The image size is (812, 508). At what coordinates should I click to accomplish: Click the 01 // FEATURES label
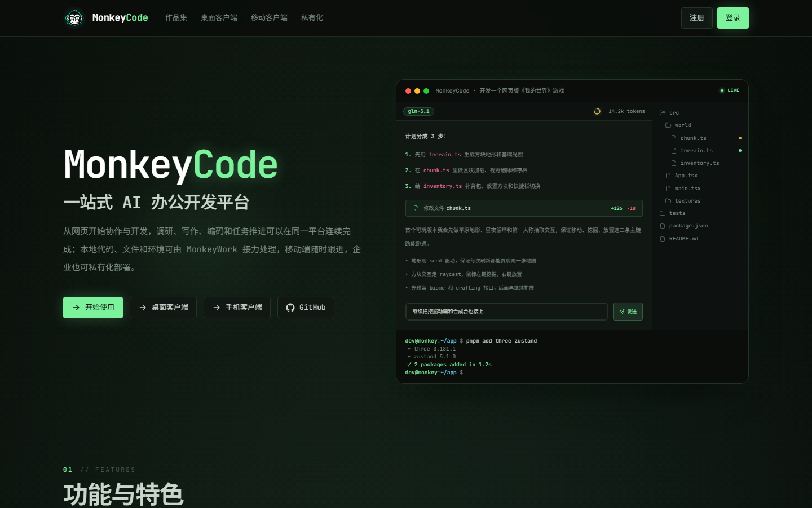click(x=99, y=470)
